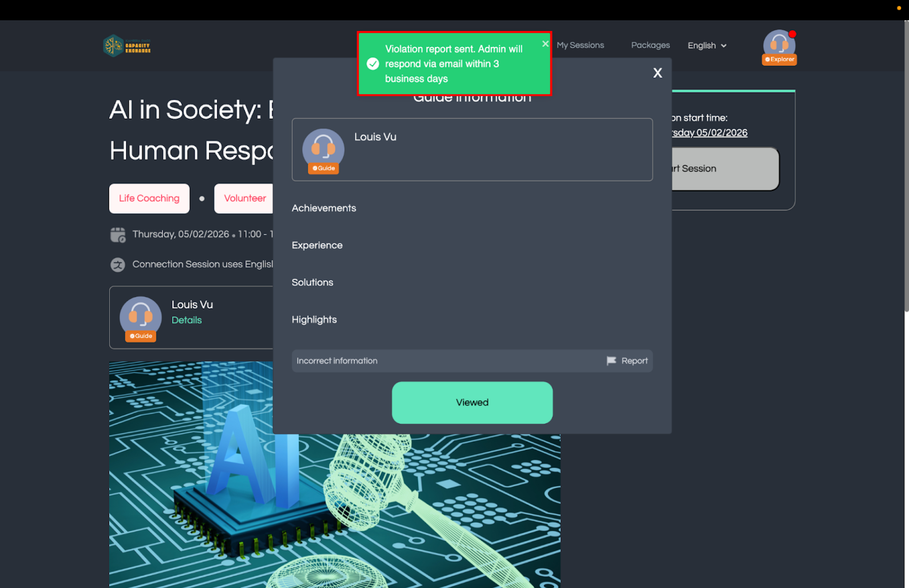Click the Capacity Exchange logo
The height and width of the screenshot is (588, 909).
coord(127,46)
